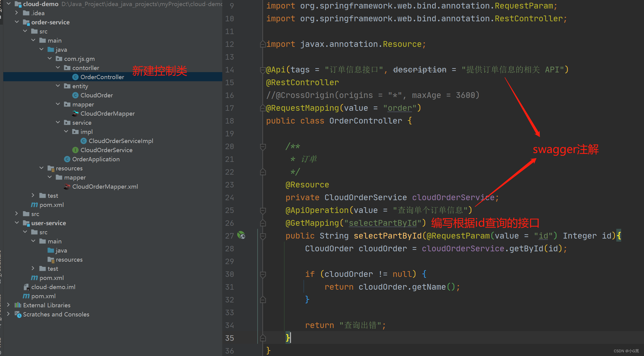Click the OrderController class icon in project tree
Screen dimensions: 644x356
point(75,77)
